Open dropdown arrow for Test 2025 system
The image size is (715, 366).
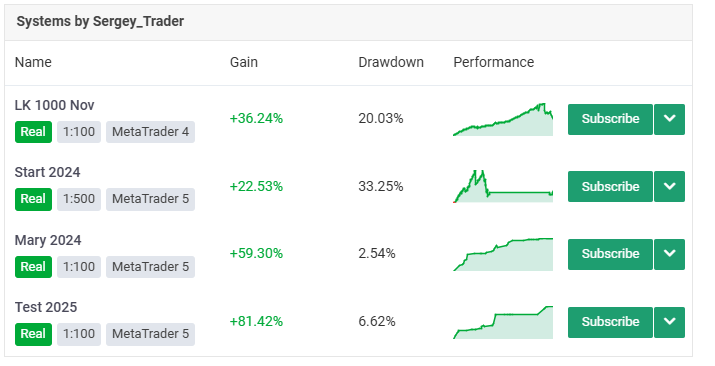click(x=669, y=322)
